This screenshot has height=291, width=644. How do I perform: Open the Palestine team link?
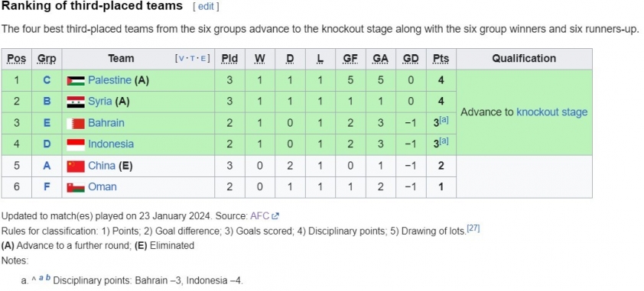(109, 80)
